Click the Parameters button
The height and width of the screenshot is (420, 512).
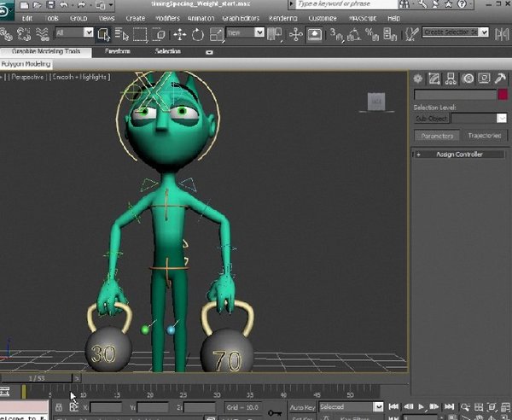[437, 136]
